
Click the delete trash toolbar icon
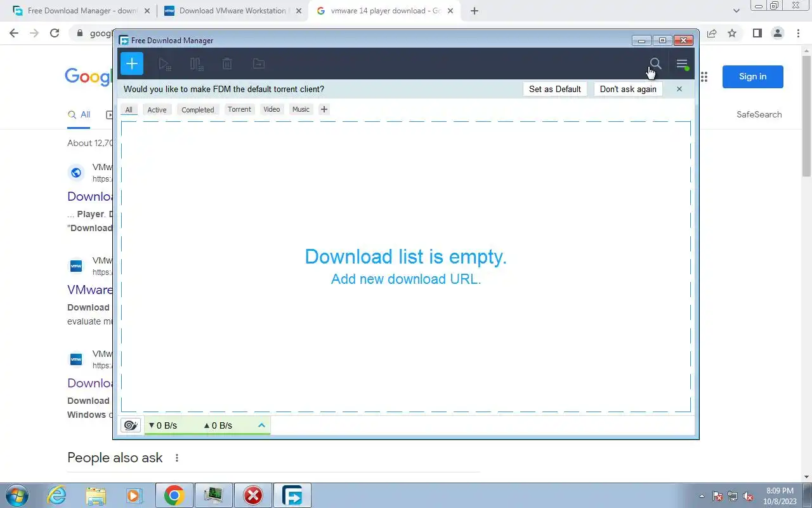tap(227, 63)
